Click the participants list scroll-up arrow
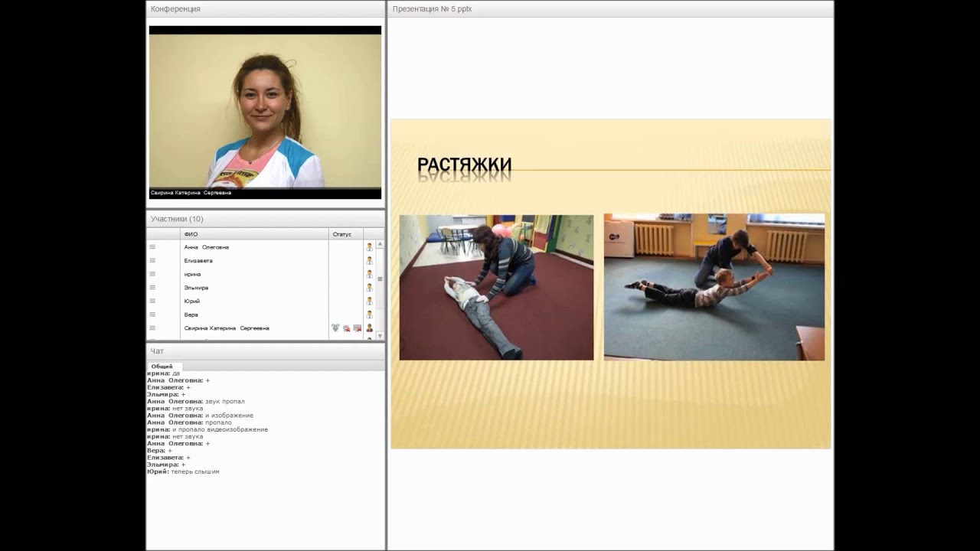 (x=380, y=244)
